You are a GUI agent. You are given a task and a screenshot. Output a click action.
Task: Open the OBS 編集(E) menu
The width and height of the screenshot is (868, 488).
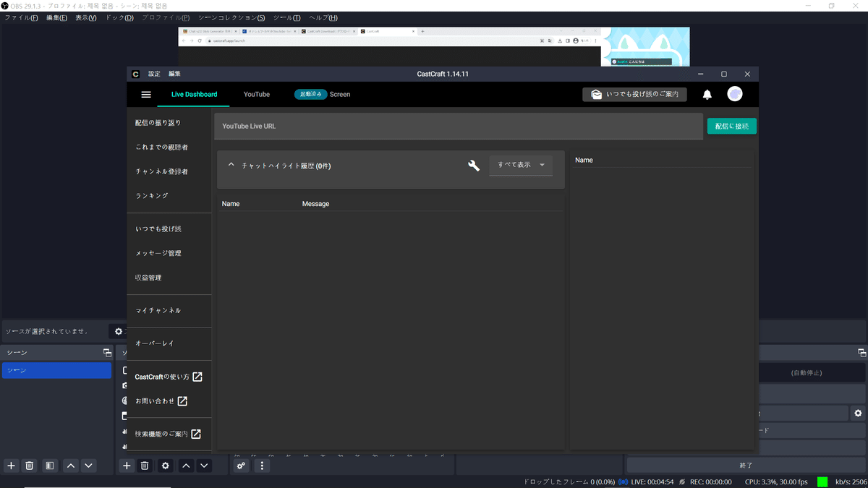56,17
